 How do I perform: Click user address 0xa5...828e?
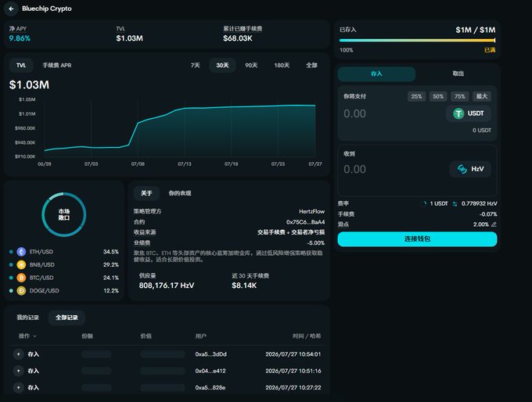click(x=210, y=387)
